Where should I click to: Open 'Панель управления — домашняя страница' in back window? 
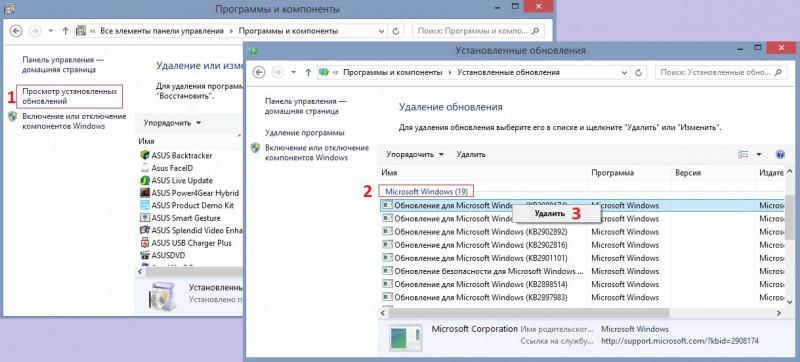63,65
